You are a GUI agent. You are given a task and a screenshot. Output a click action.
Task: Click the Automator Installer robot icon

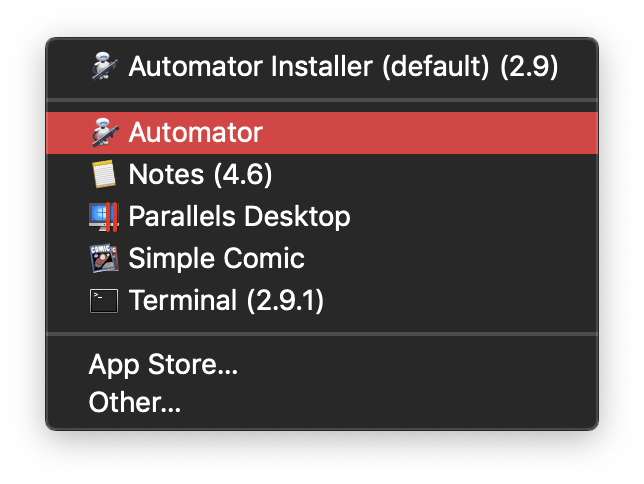coord(104,66)
